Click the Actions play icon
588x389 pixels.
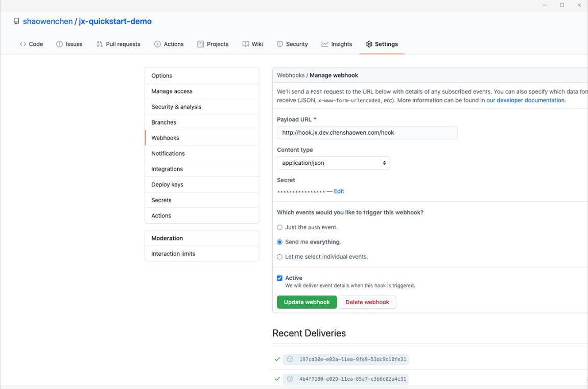tap(157, 44)
